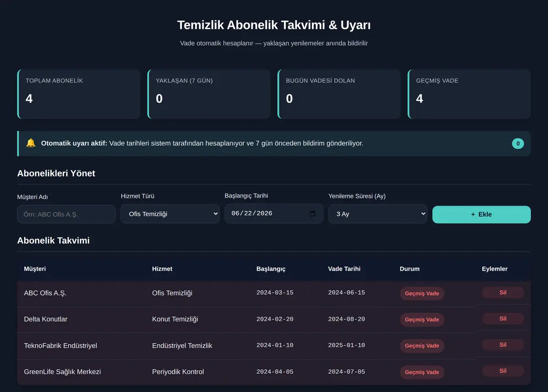Screen dimensions: 548x392
Task: Click the Geçmiş Vade badge for GreenLife Sağlık Merkezi
Action: tap(422, 372)
